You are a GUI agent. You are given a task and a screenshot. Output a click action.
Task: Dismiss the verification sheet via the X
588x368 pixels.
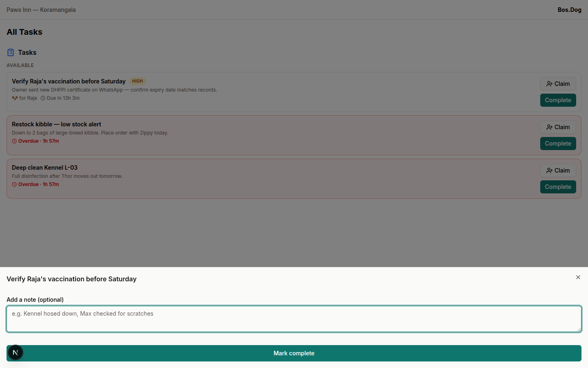click(578, 277)
